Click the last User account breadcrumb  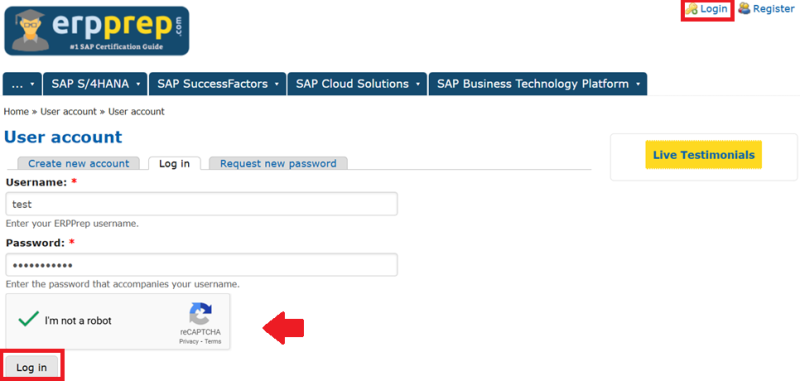coord(136,111)
